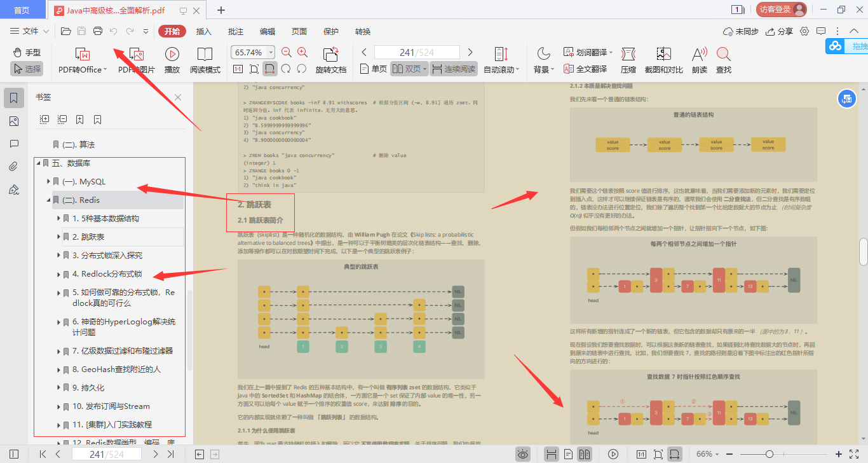Expand the (一). MySQL bookmark
This screenshot has height=463, width=868.
pyautogui.click(x=49, y=182)
